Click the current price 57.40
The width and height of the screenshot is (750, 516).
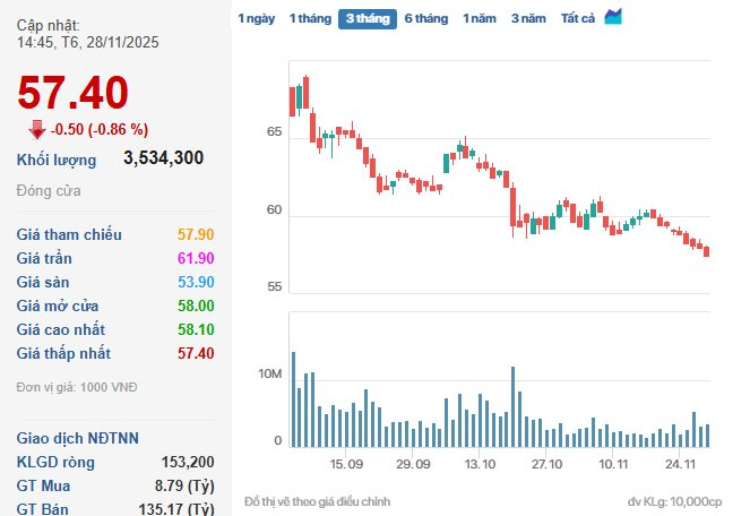73,94
